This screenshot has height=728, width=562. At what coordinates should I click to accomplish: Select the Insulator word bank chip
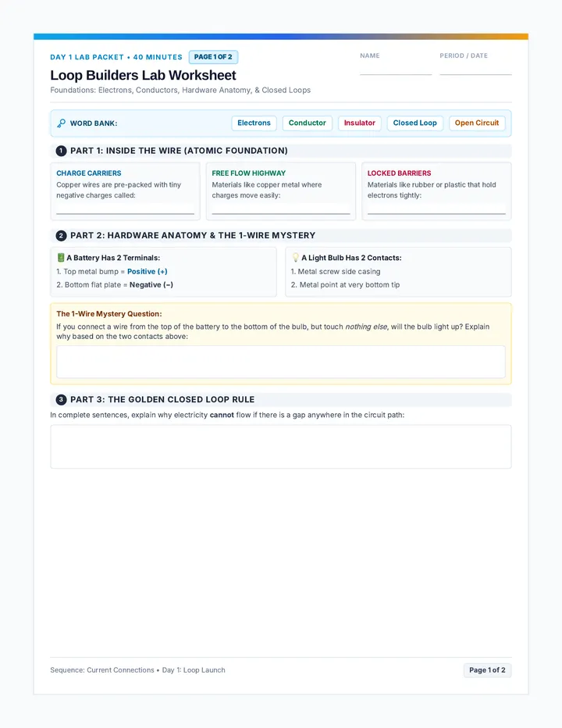pos(360,123)
